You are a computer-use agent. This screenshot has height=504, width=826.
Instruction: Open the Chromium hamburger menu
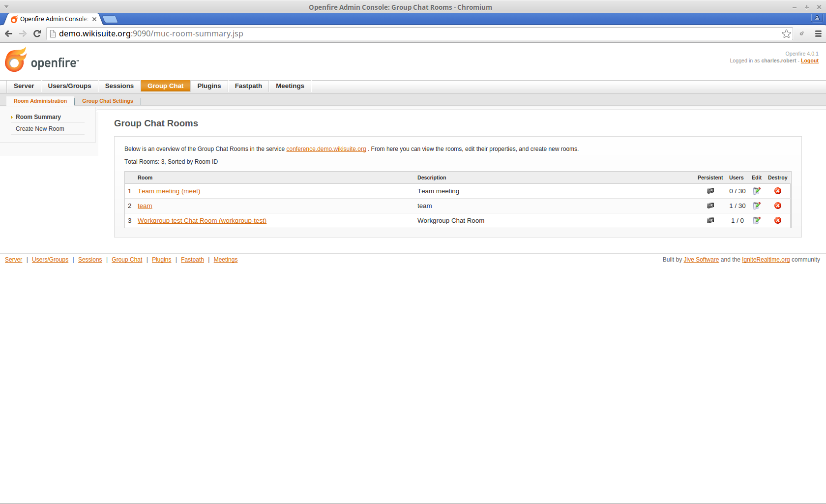pyautogui.click(x=818, y=33)
